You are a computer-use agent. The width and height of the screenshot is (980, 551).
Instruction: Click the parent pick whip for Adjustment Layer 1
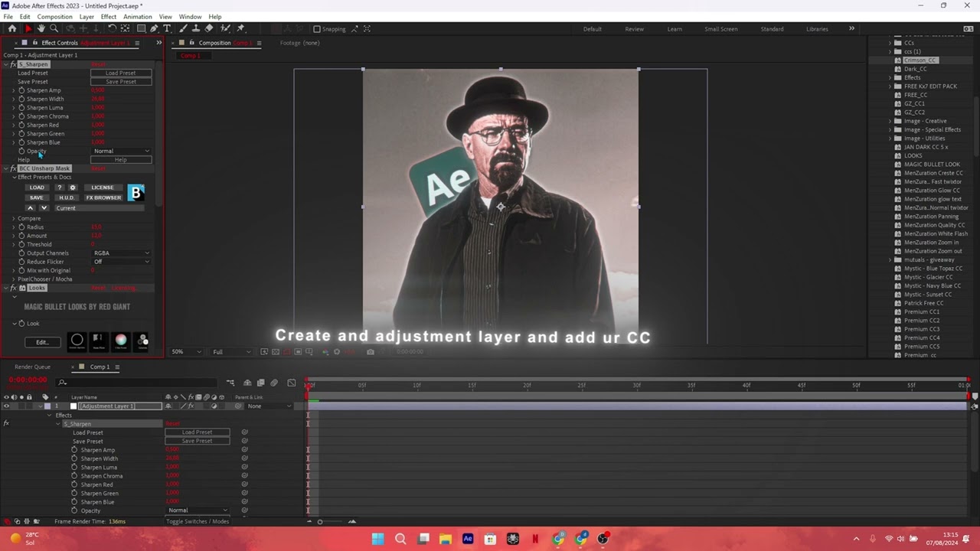[238, 406]
